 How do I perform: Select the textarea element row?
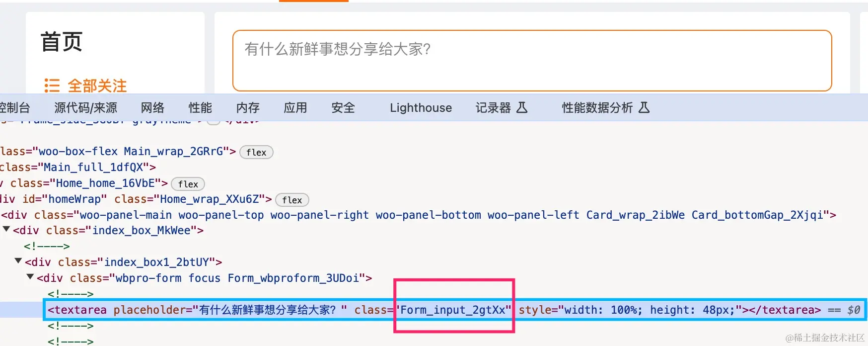coord(434,310)
